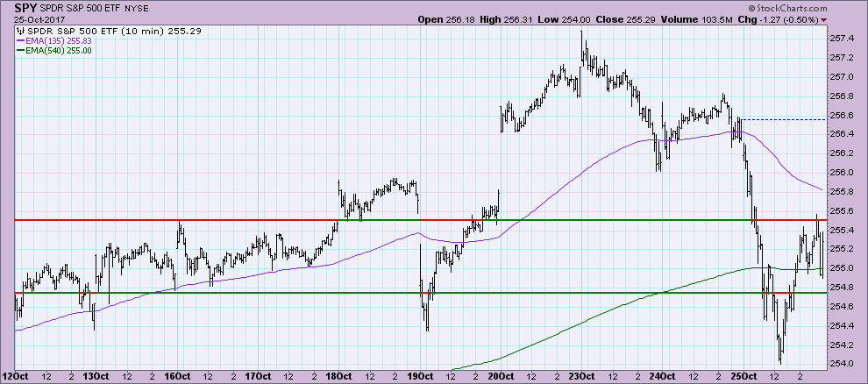
Task: Click the SPY ticker symbol
Action: (x=26, y=8)
